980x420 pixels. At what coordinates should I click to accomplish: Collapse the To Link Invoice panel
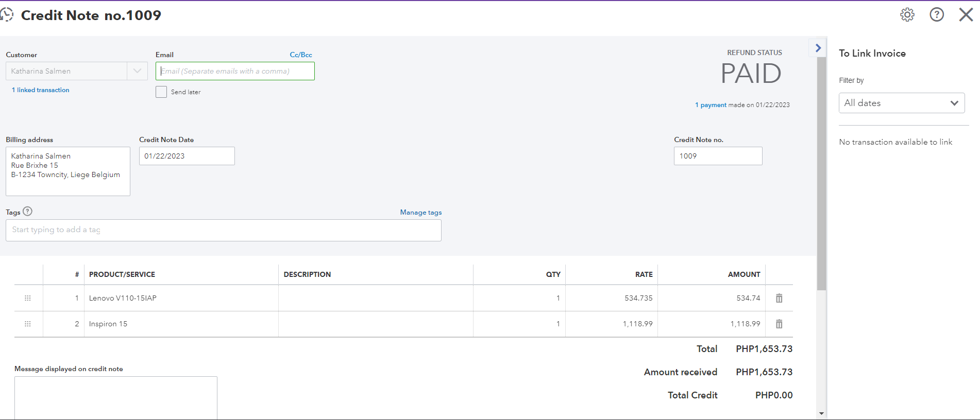(818, 48)
